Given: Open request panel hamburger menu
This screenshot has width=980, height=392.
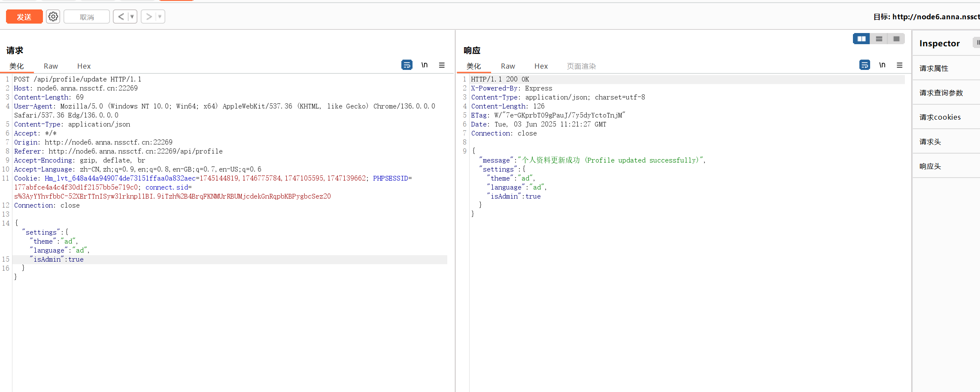Looking at the screenshot, I should point(442,65).
